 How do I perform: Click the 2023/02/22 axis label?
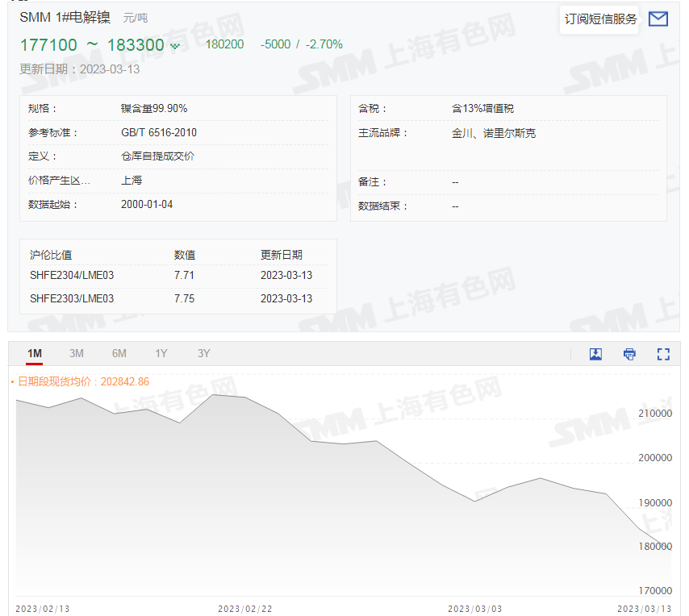click(245, 610)
